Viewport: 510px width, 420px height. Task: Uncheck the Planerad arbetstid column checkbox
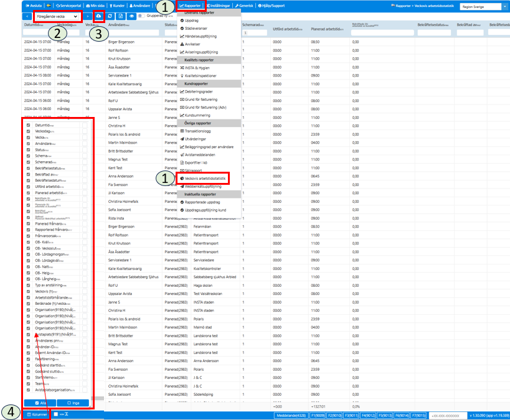pos(28,193)
